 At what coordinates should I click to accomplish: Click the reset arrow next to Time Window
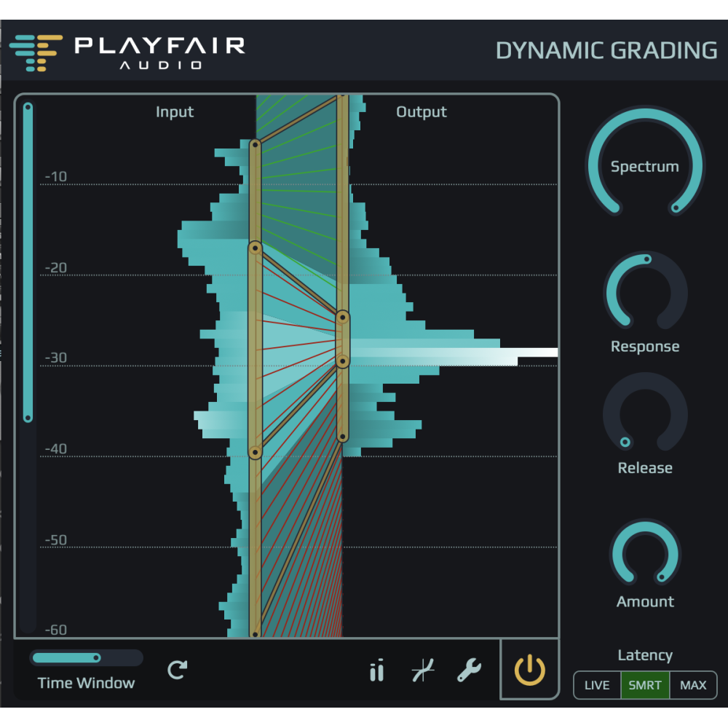177,670
